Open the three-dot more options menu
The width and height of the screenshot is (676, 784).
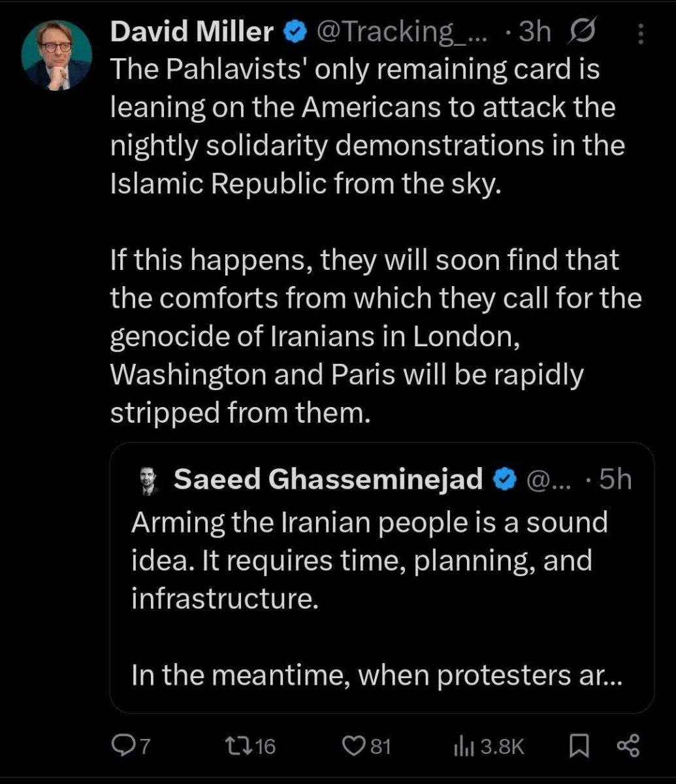point(641,33)
